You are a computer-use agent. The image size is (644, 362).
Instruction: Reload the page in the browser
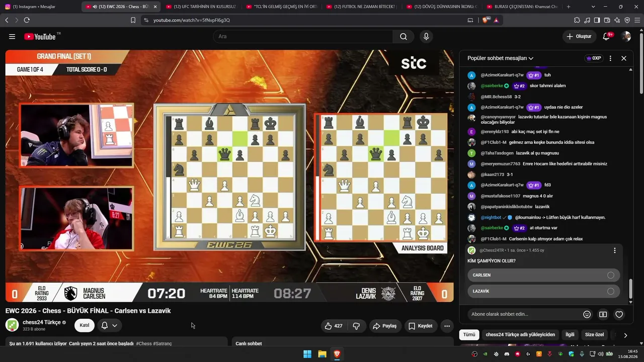(27, 20)
